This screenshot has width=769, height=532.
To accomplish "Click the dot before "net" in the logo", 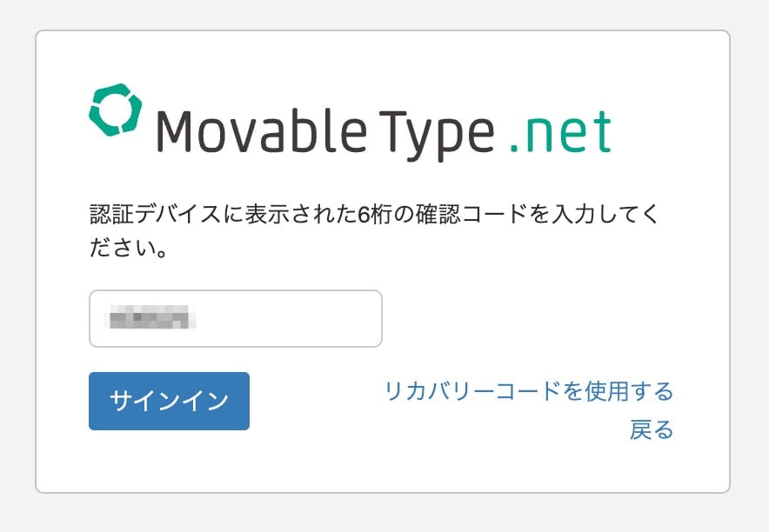I will [514, 148].
